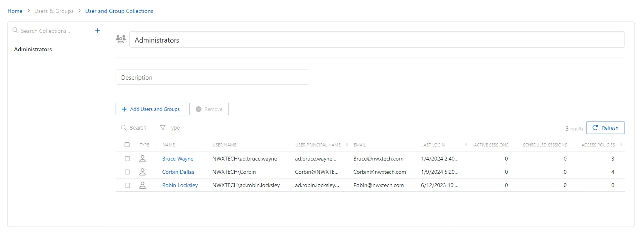The image size is (644, 232).
Task: Go to Home breadcrumb
Action: (15, 11)
